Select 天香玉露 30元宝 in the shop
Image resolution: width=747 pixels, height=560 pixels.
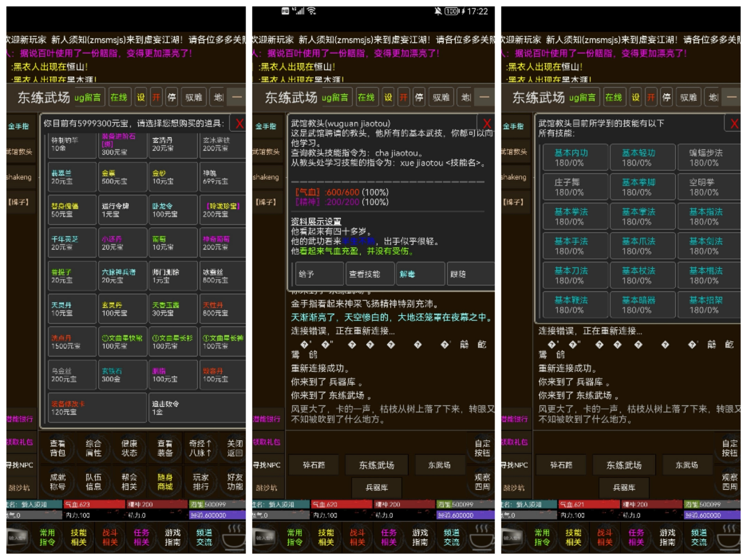[x=173, y=309]
